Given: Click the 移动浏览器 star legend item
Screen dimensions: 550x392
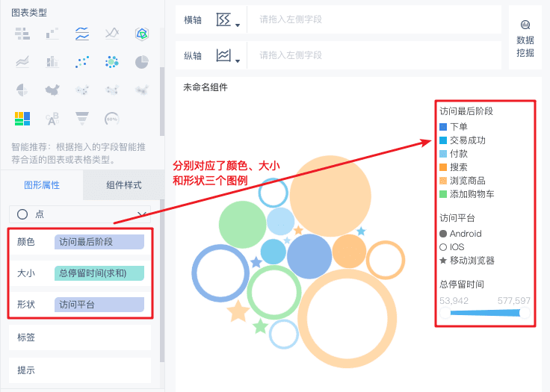Looking at the screenshot, I should 467,261.
